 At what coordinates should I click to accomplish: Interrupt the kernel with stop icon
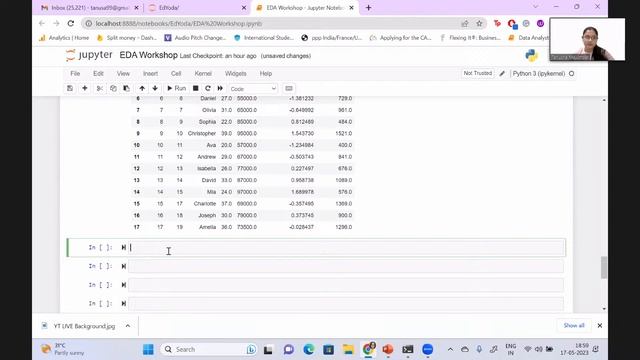(x=196, y=88)
